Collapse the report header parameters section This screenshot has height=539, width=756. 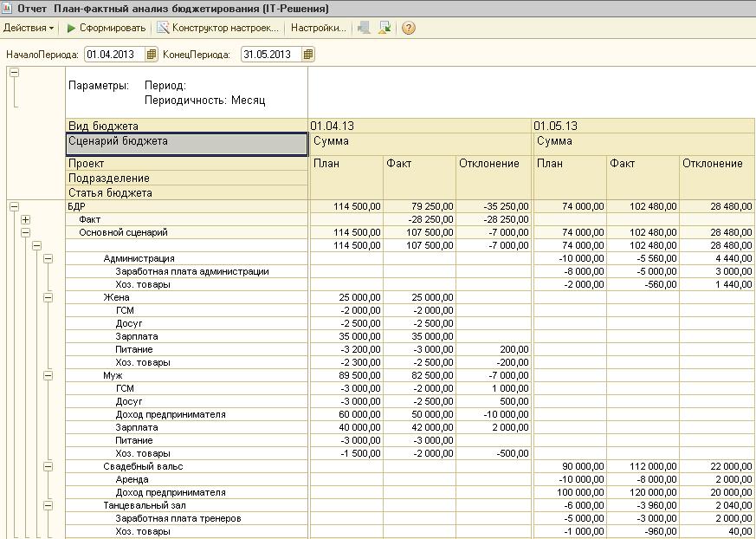coord(14,74)
